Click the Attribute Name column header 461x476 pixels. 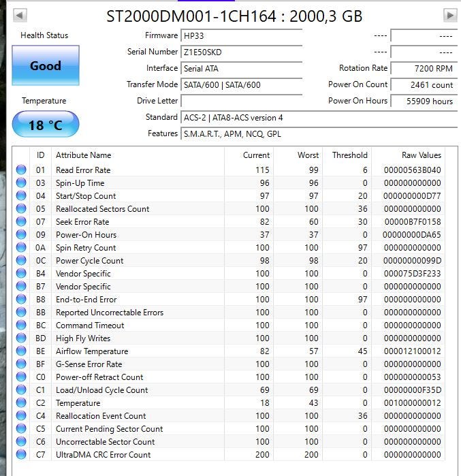[138, 155]
